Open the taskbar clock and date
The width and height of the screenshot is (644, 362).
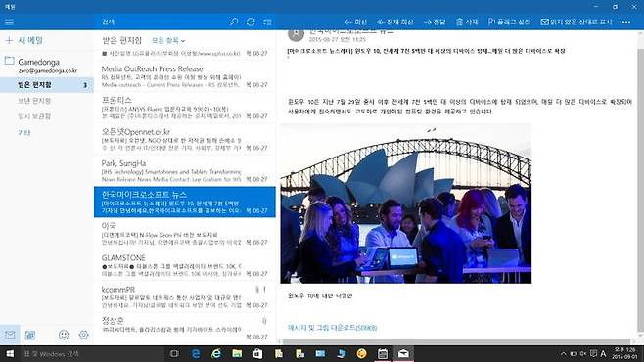point(624,354)
